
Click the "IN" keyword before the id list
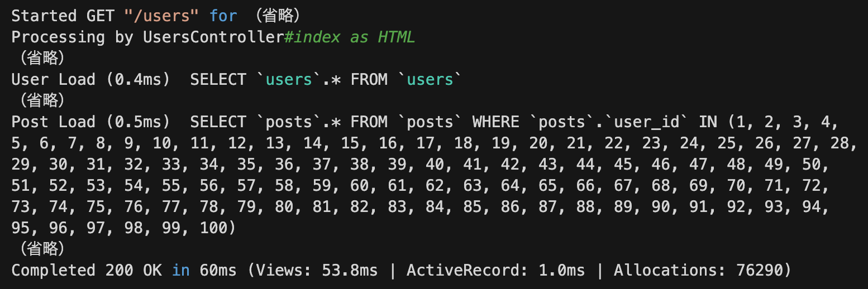[708, 122]
